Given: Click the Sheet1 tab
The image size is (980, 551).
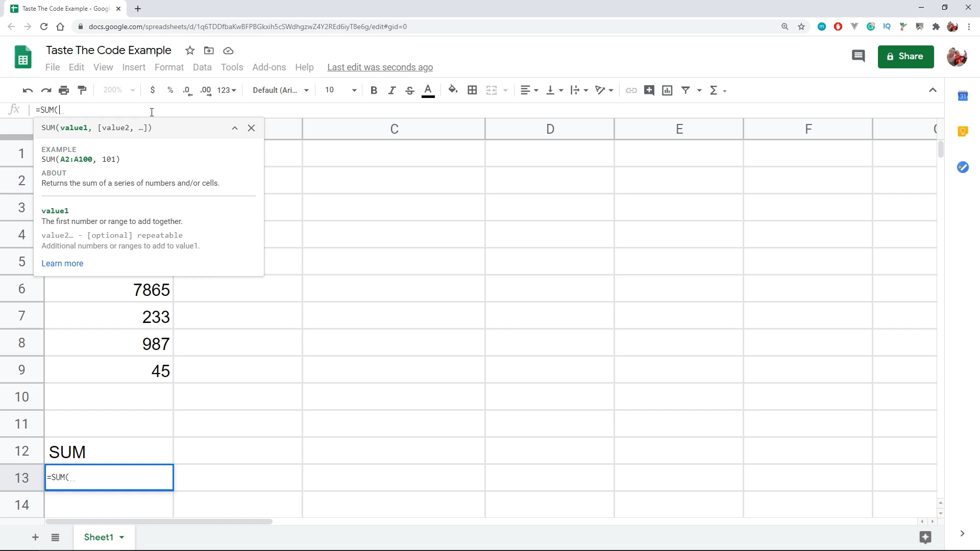Looking at the screenshot, I should tap(99, 537).
